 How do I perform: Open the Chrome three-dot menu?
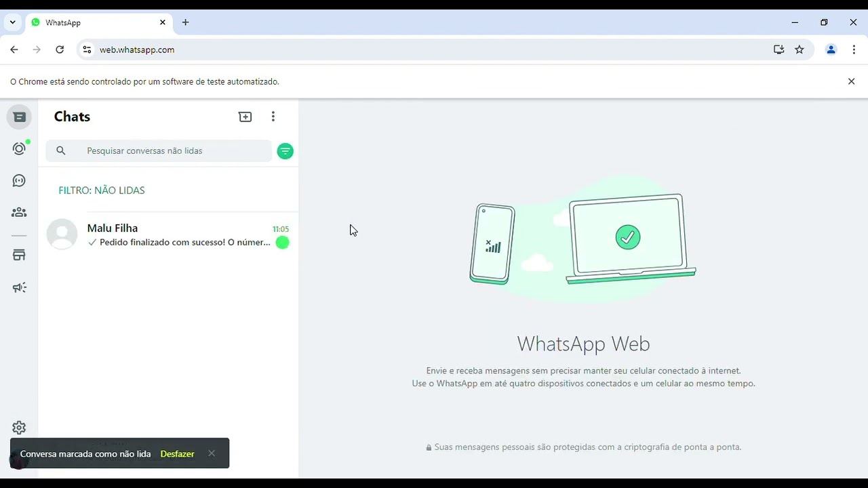(854, 49)
